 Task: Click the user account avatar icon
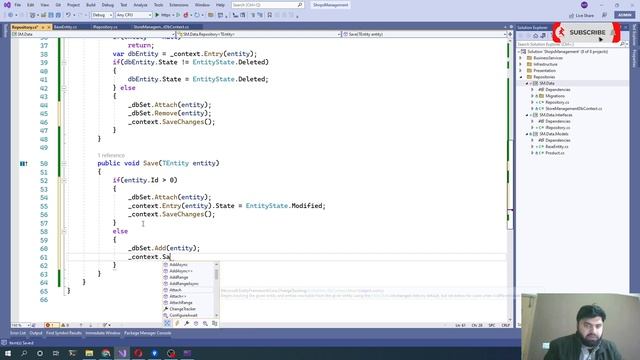tap(584, 5)
